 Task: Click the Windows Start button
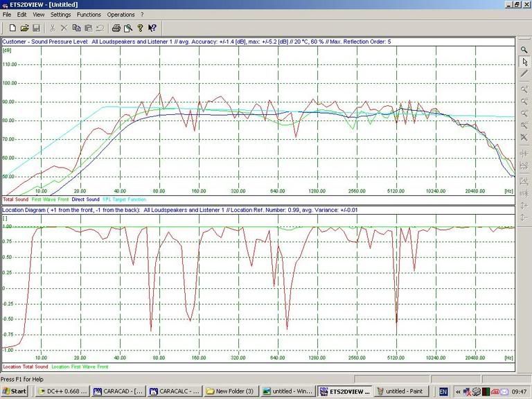pos(15,391)
